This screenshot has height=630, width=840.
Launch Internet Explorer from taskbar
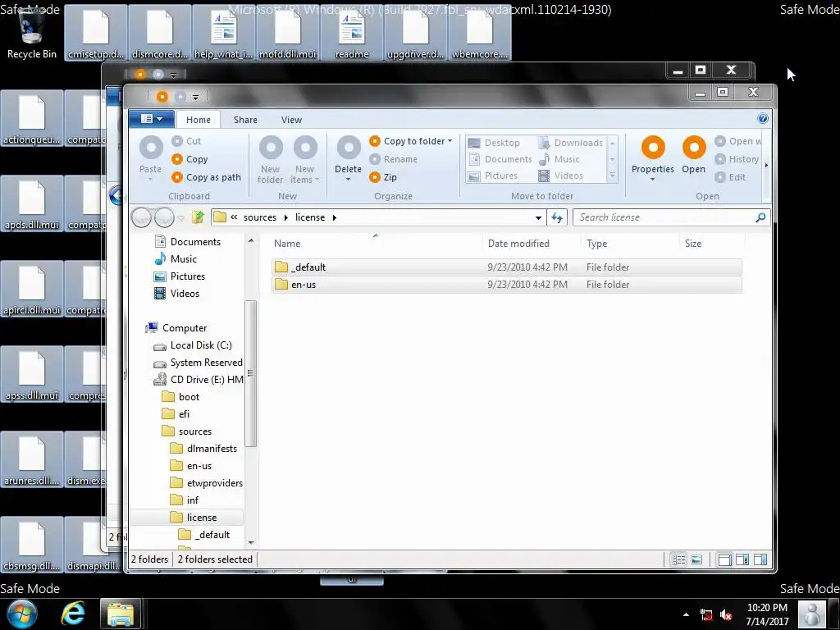click(73, 614)
